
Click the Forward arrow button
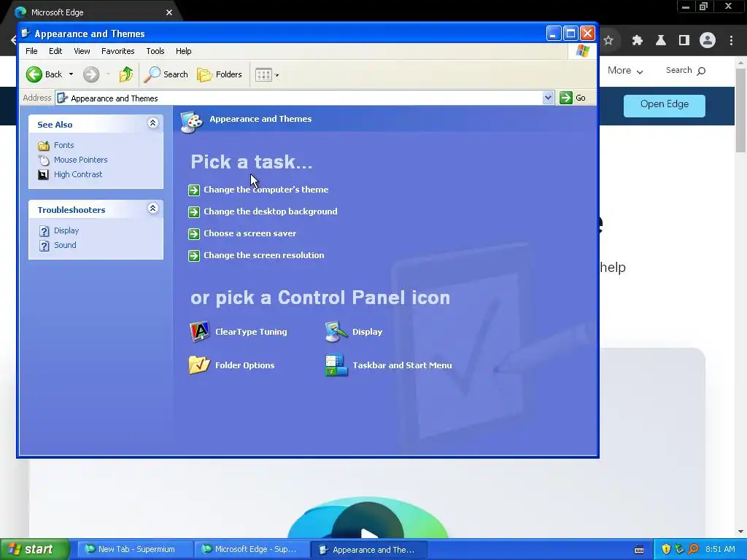click(x=91, y=74)
